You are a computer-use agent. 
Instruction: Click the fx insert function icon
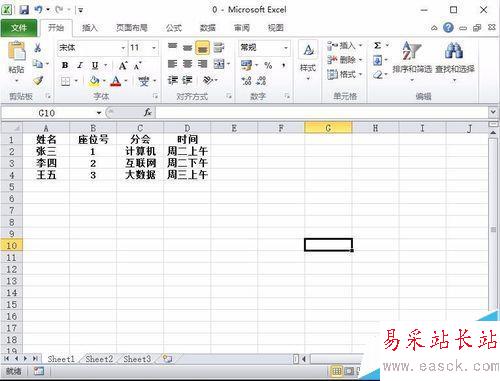(x=147, y=113)
